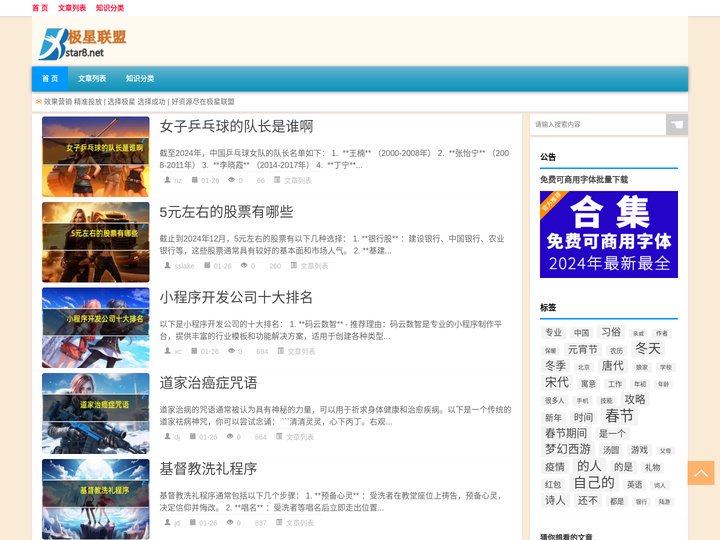
Task: Click the red 首页 link at page top
Action: [x=40, y=8]
